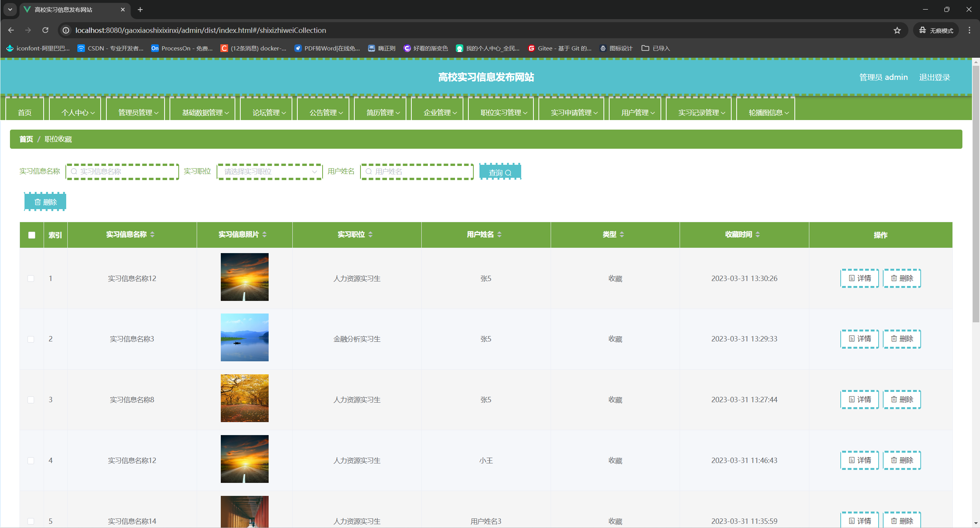Click the site information icon in address bar
This screenshot has height=528, width=980.
tap(66, 30)
